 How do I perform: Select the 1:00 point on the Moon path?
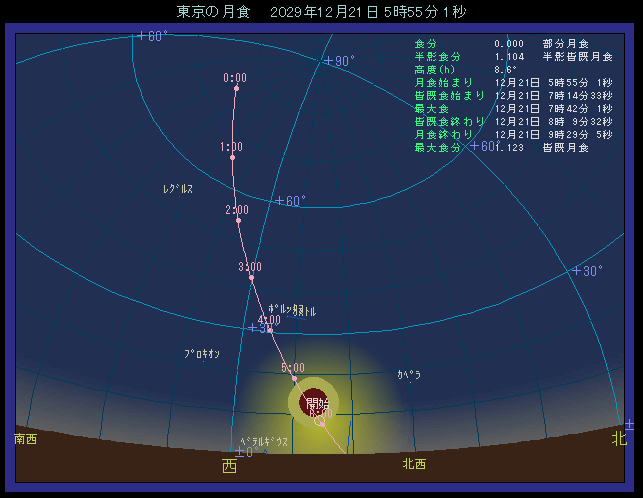click(232, 157)
